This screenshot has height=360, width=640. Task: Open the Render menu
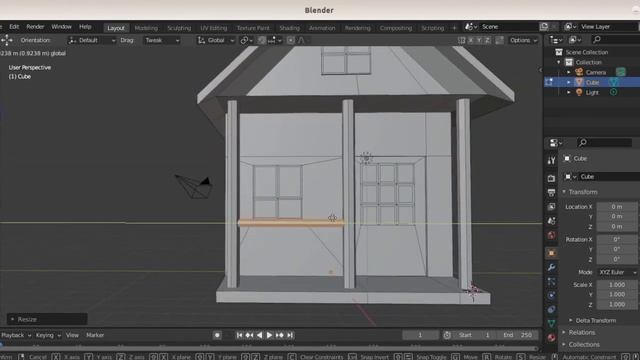click(36, 27)
